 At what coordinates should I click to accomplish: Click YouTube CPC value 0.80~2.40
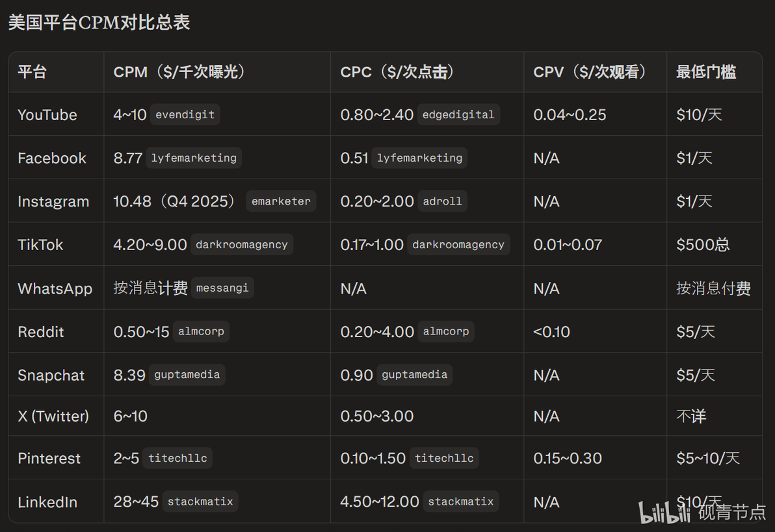tap(376, 115)
